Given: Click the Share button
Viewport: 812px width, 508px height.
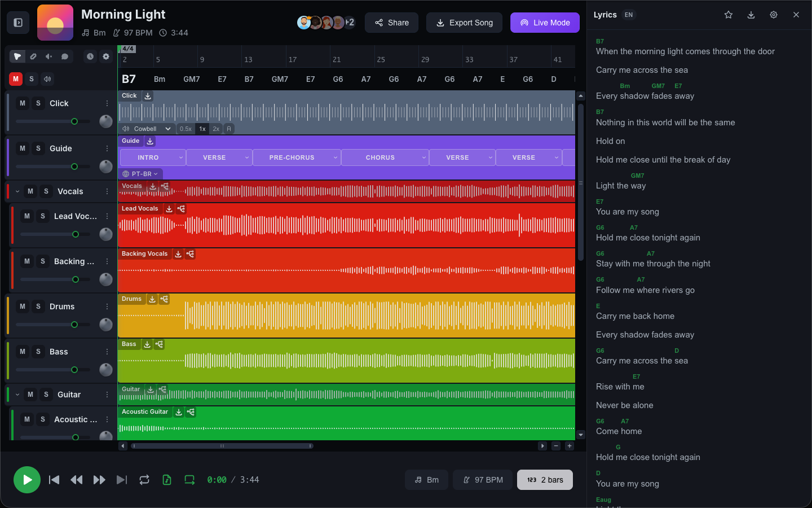Looking at the screenshot, I should [392, 23].
